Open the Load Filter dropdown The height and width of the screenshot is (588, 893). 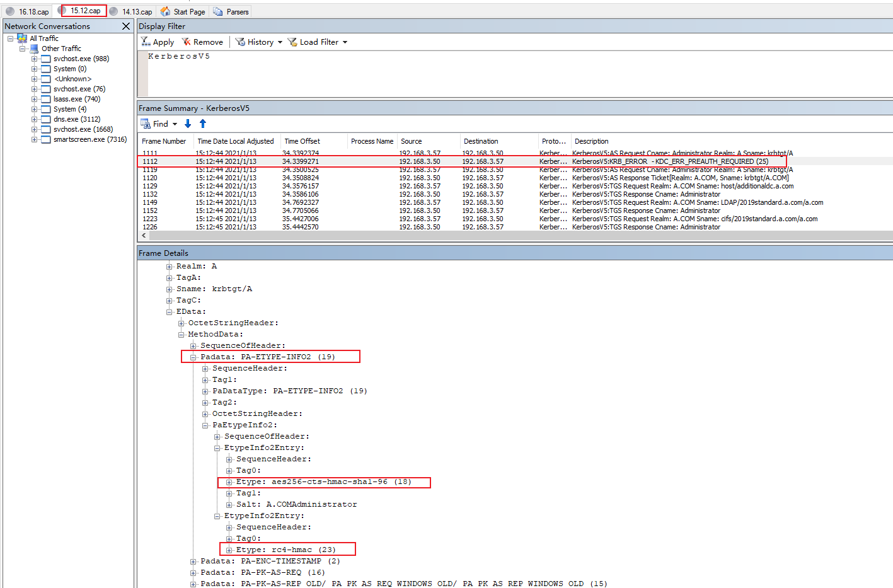[x=318, y=42]
